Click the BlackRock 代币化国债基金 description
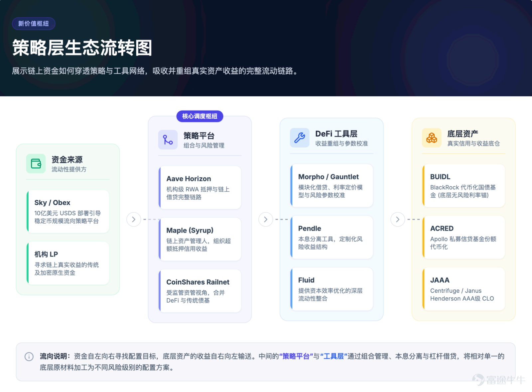 point(463,191)
